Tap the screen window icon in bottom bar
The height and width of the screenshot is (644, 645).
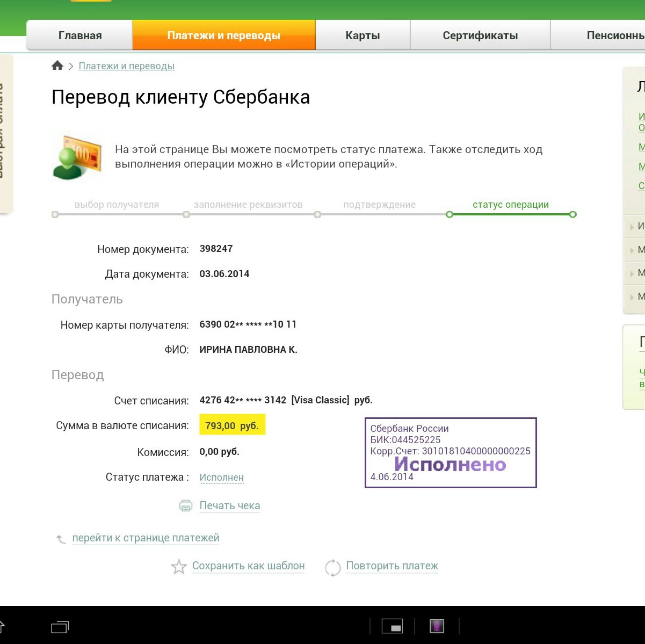coord(392,626)
